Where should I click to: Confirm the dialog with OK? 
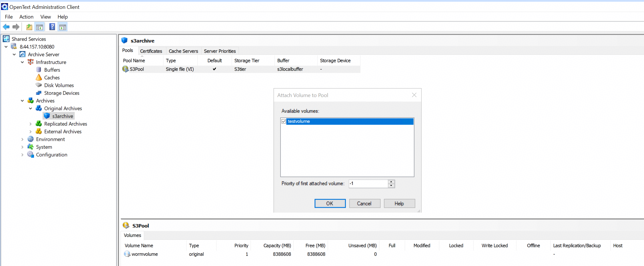[x=330, y=203]
